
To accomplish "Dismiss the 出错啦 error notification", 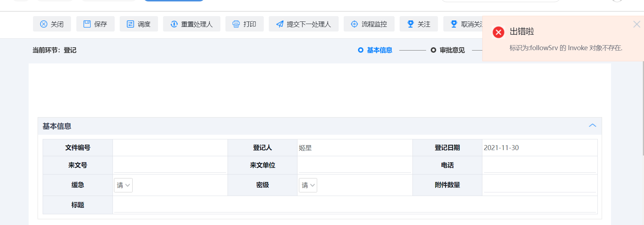I will tap(636, 24).
